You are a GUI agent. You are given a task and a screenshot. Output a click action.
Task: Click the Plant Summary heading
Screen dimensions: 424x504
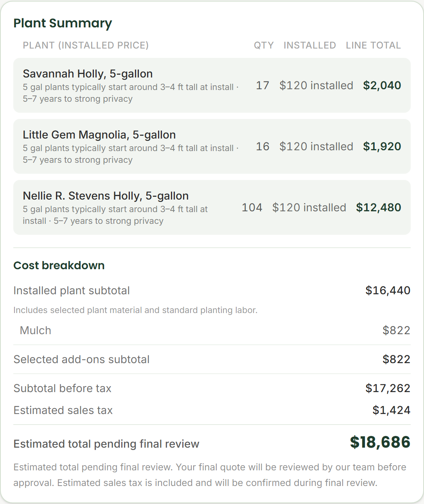tap(63, 23)
